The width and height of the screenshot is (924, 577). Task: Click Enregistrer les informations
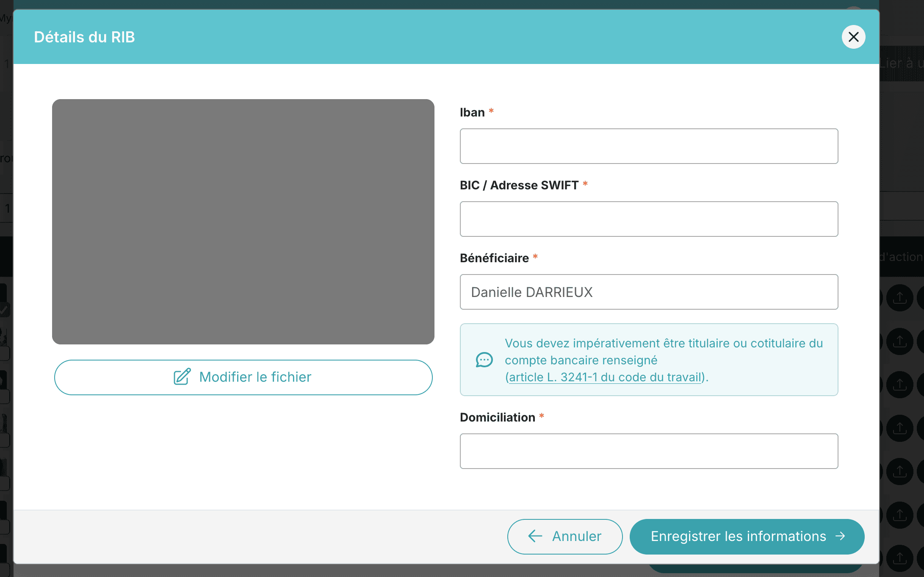pyautogui.click(x=747, y=536)
